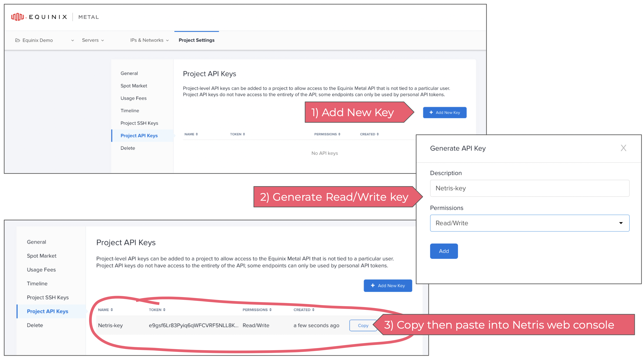Viewport: 644px width, 360px height.
Task: Click the folder icon beside Equinix Demo
Action: 18,40
